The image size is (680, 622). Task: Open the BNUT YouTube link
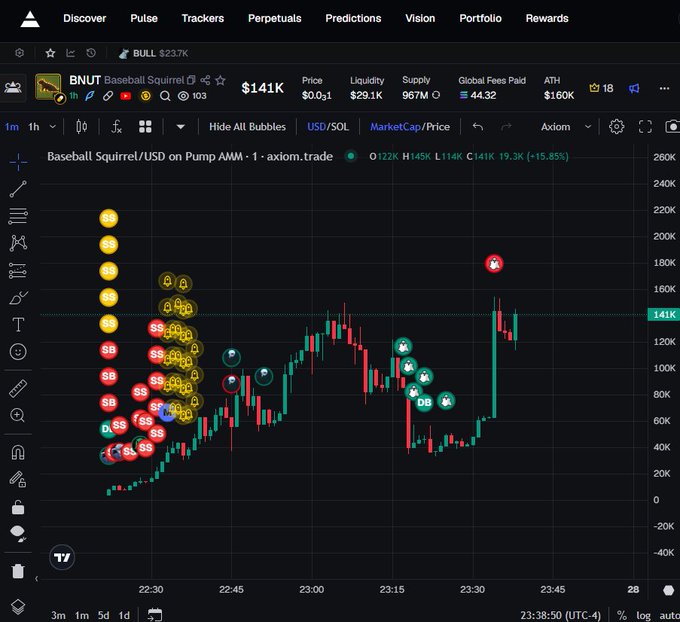[126, 96]
